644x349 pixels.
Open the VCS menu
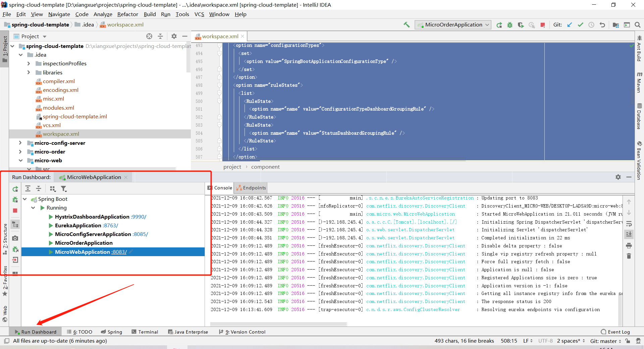[x=199, y=14]
